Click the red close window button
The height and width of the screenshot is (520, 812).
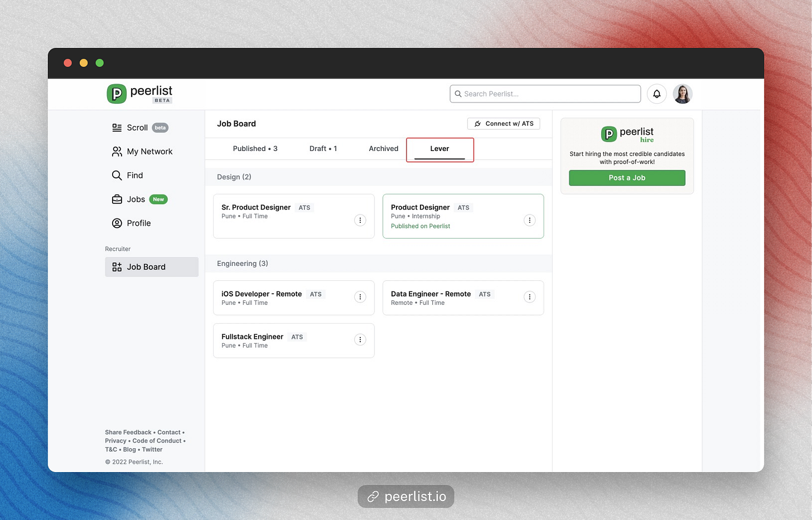tap(67, 63)
